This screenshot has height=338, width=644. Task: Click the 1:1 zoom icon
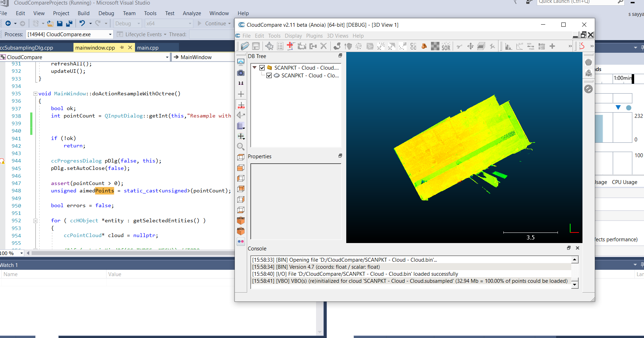pyautogui.click(x=241, y=83)
